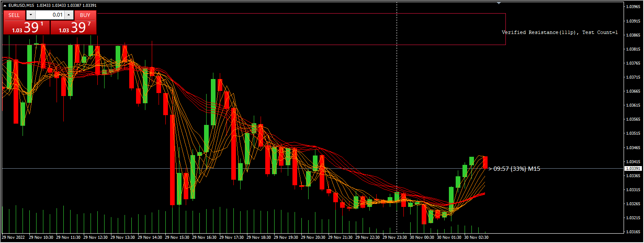Viewport: 644px width, 243px height.
Task: Click the 1.03465 price scale label
Action: point(633,147)
